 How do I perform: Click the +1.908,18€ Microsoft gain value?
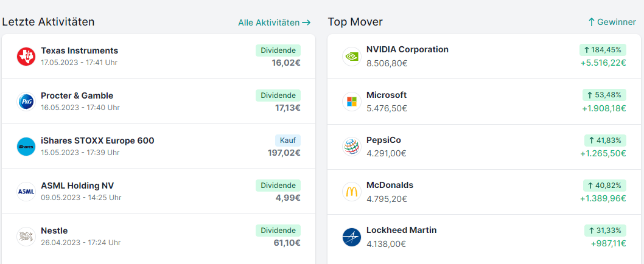click(604, 108)
